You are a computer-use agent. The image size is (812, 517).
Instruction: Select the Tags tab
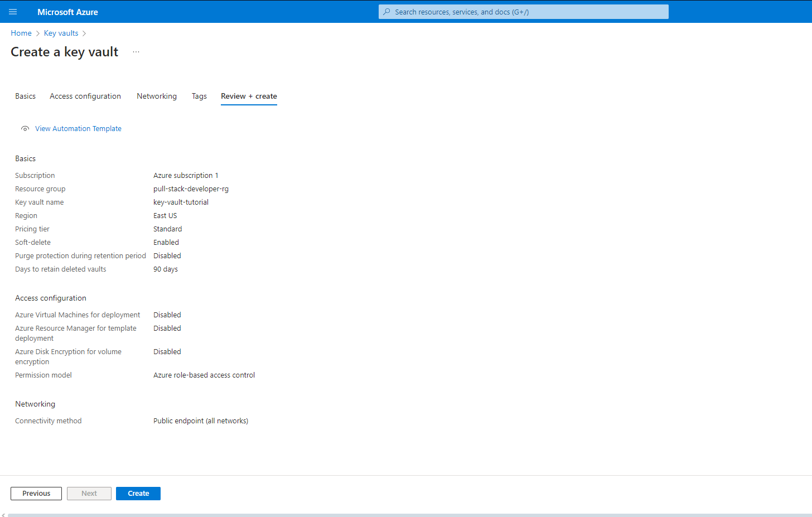tap(199, 96)
